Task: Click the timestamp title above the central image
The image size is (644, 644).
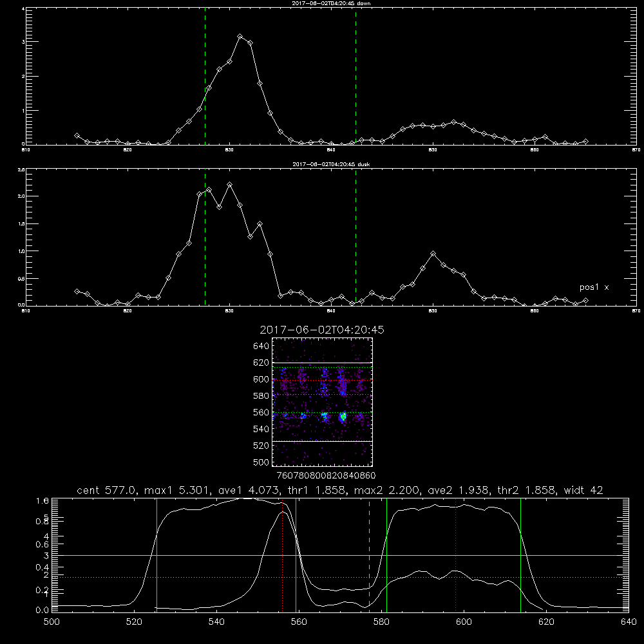Action: click(x=322, y=330)
